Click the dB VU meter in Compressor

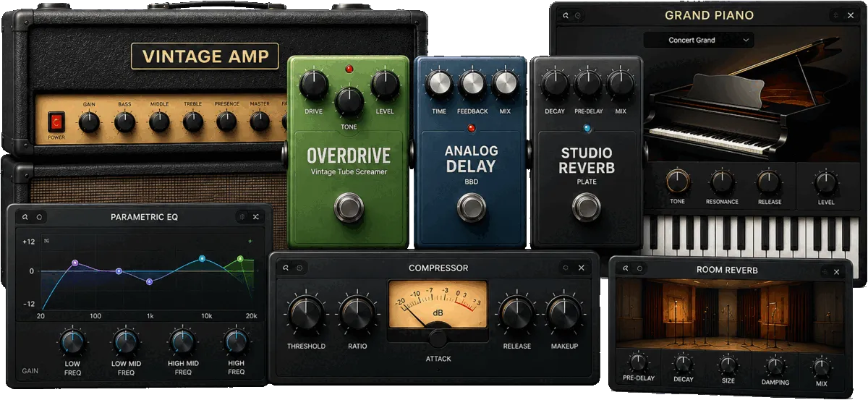tap(438, 304)
